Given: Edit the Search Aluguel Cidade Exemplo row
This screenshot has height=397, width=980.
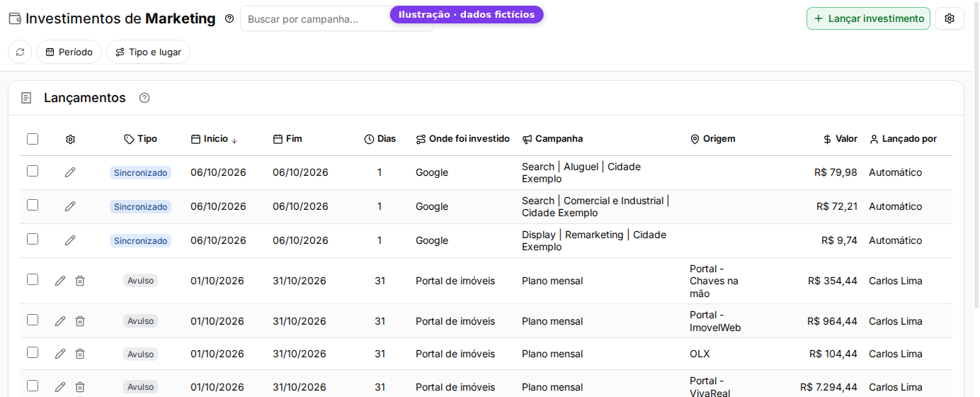Looking at the screenshot, I should [70, 172].
